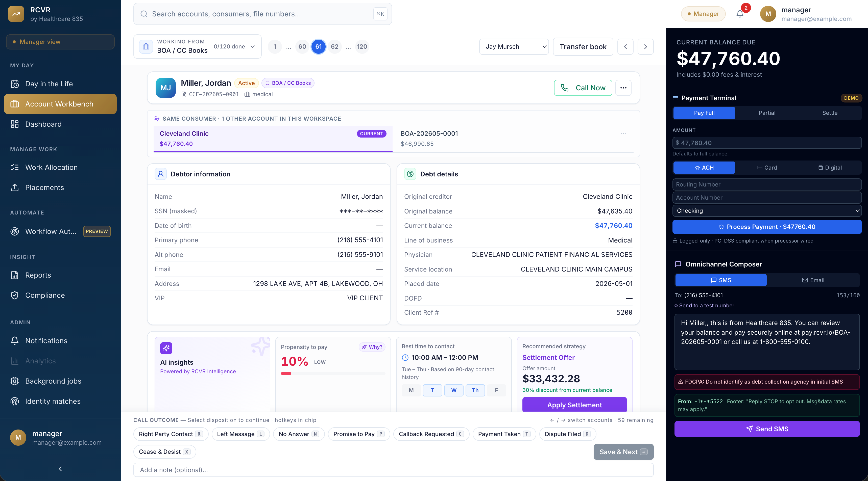Open Workflow Automation preview
Image resolution: width=868 pixels, height=481 pixels.
tap(60, 231)
